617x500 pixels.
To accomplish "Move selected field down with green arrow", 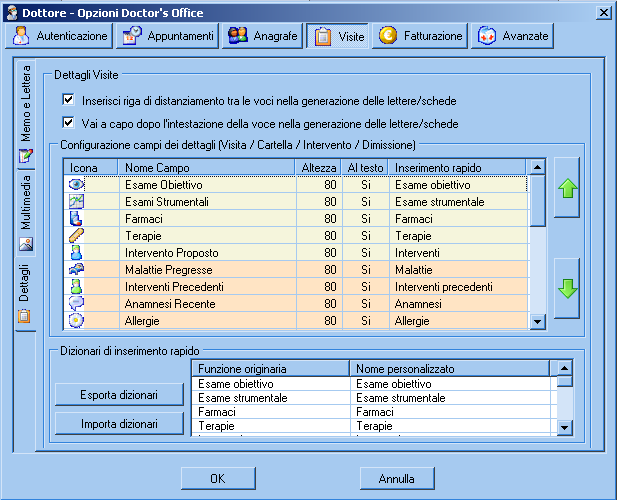I will 567,289.
